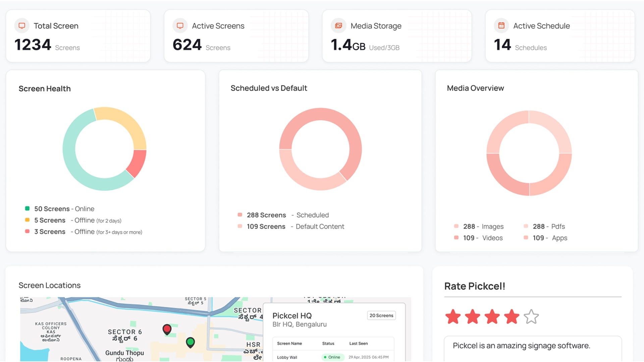The width and height of the screenshot is (644, 362).
Task: Click the Last Seen column header
Action: coord(359,343)
